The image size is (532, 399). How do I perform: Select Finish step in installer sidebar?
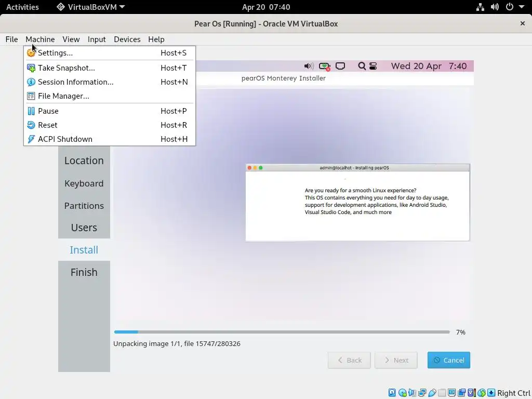(84, 272)
